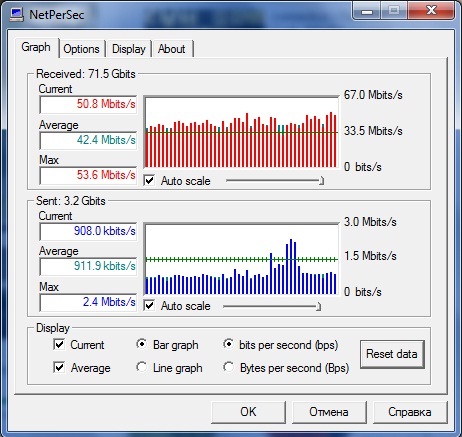Click the red Received bar graph
The height and width of the screenshot is (437, 462).
coord(241,132)
